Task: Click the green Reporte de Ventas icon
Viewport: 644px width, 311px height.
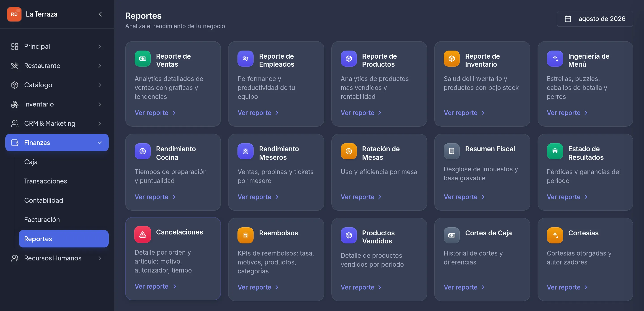Action: coord(142,59)
